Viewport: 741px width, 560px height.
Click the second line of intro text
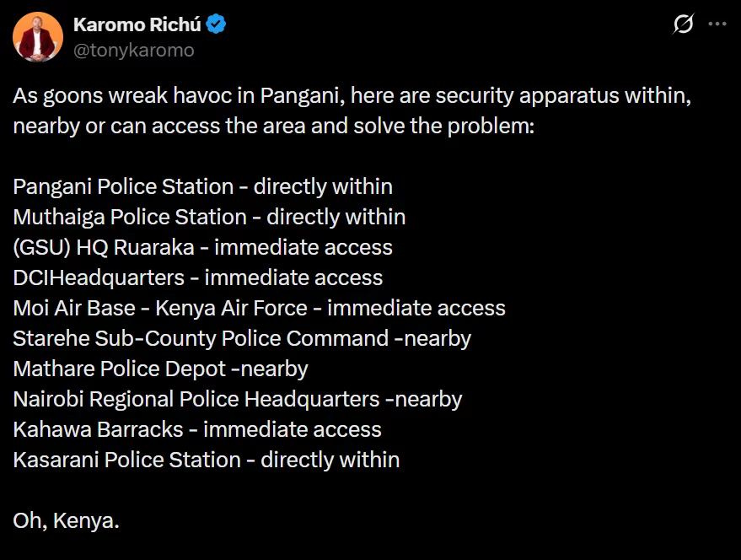[x=274, y=127]
